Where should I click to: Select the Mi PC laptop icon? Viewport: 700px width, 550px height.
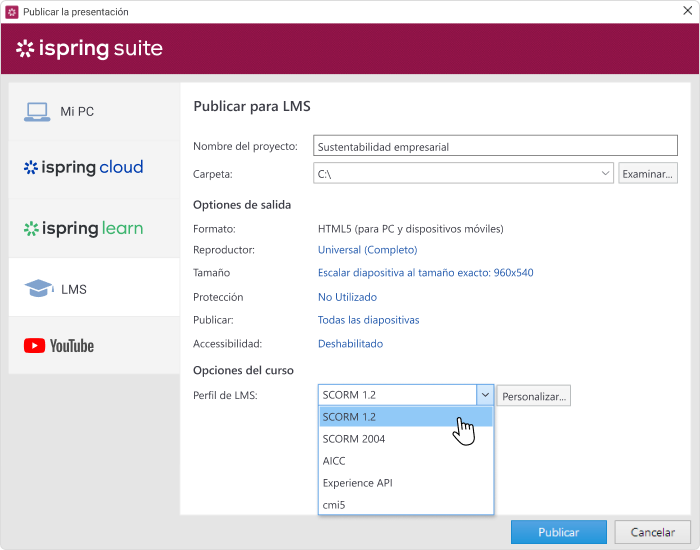coord(37,112)
